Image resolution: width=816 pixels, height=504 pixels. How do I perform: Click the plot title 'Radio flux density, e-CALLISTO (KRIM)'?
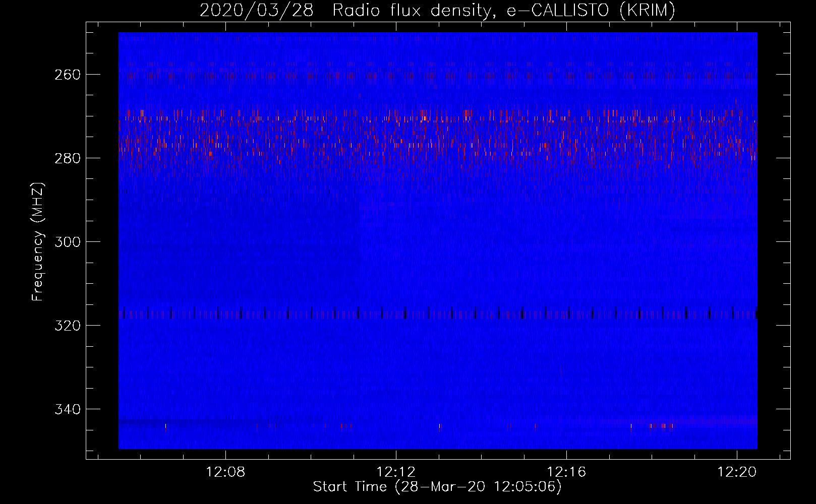tap(503, 10)
